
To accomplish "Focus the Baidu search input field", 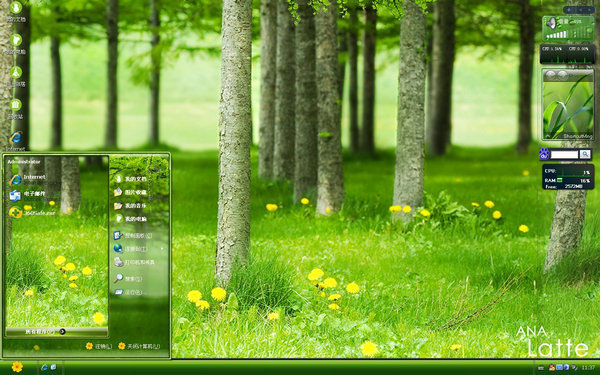I will (x=564, y=155).
